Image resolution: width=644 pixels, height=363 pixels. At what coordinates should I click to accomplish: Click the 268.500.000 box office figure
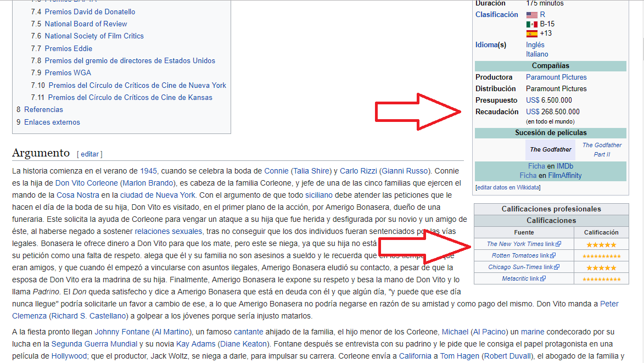(561, 111)
